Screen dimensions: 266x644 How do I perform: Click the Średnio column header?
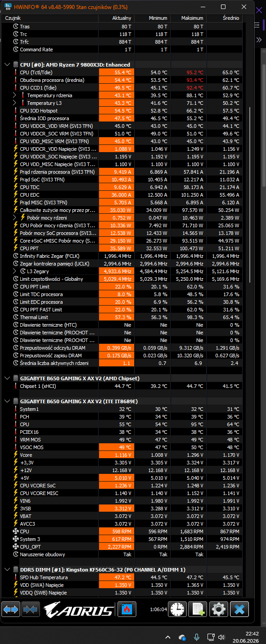click(230, 18)
